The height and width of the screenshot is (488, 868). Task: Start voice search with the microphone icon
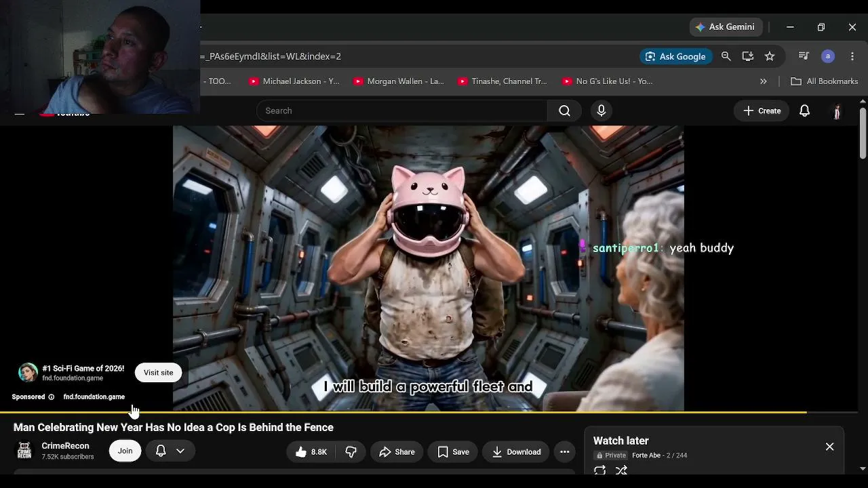(601, 110)
